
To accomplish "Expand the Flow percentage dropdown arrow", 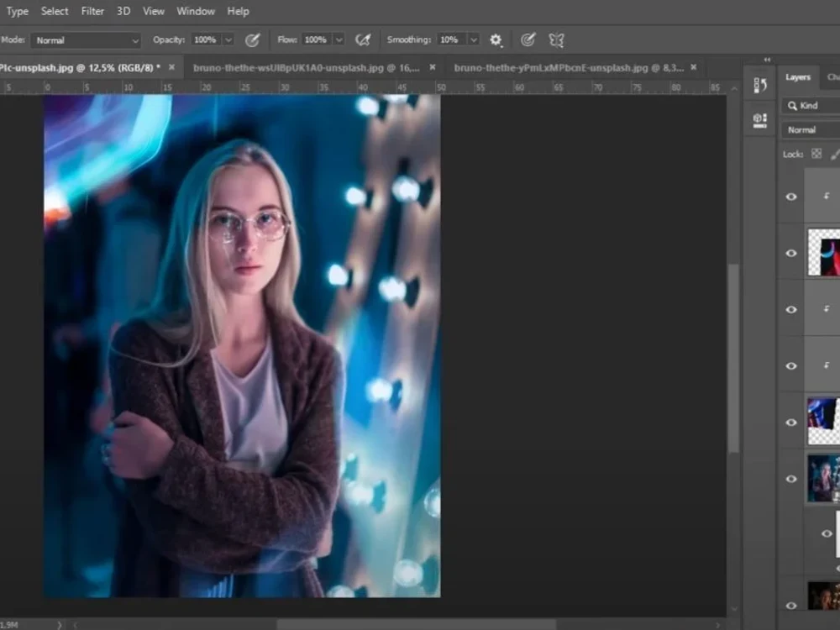I will coord(339,39).
